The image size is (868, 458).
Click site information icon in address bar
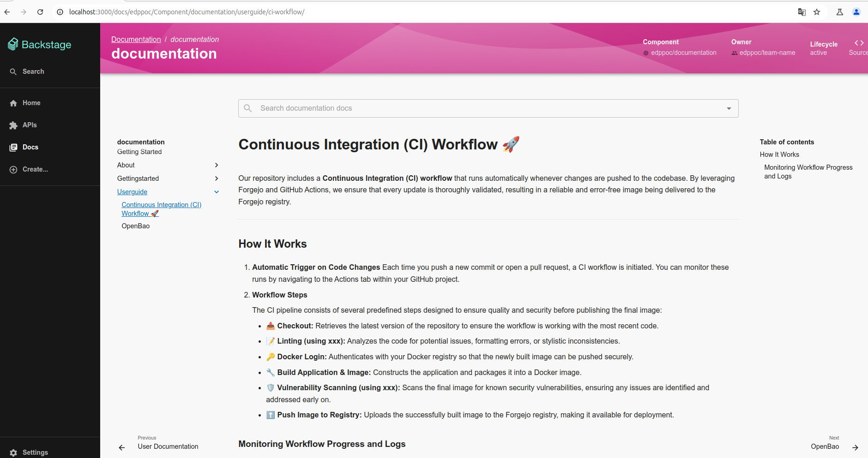[x=60, y=12]
